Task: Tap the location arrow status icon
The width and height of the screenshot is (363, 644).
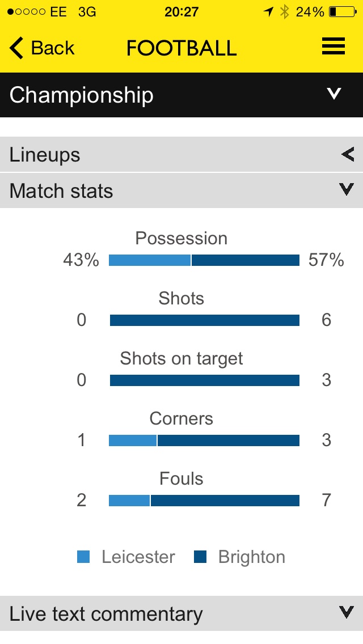Action: point(268,11)
